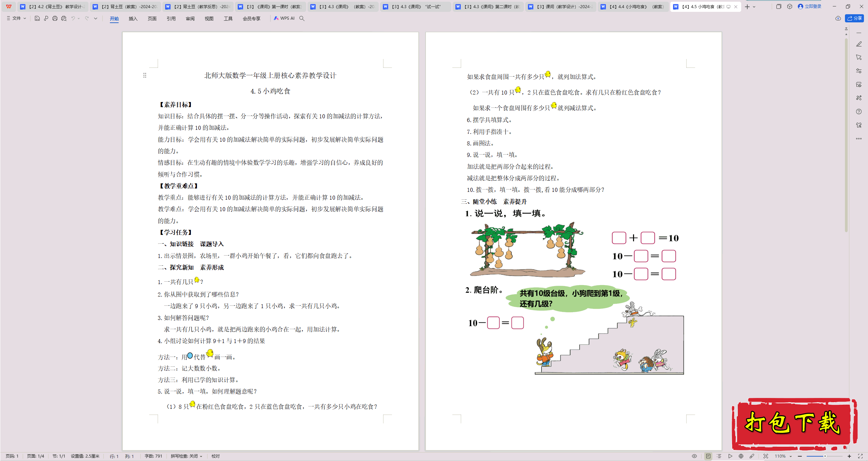Image resolution: width=868 pixels, height=461 pixels.
Task: Select the 页面 ribbon tab
Action: [152, 19]
